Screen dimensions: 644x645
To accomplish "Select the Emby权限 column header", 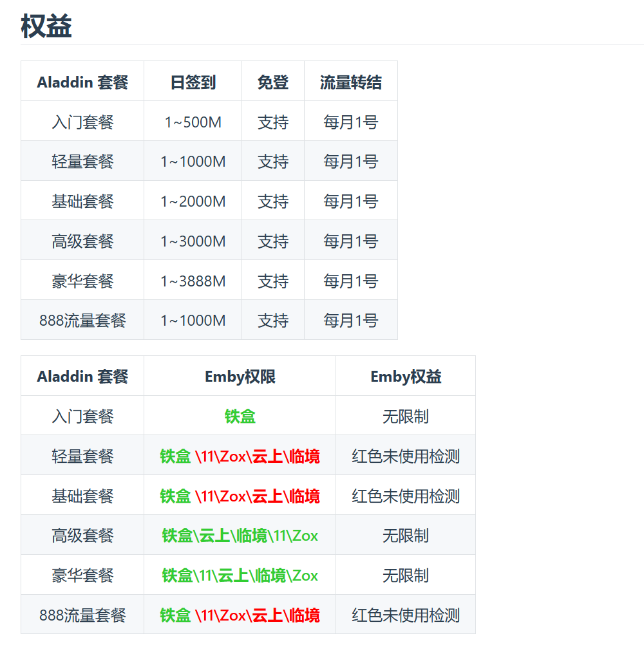I will [240, 377].
